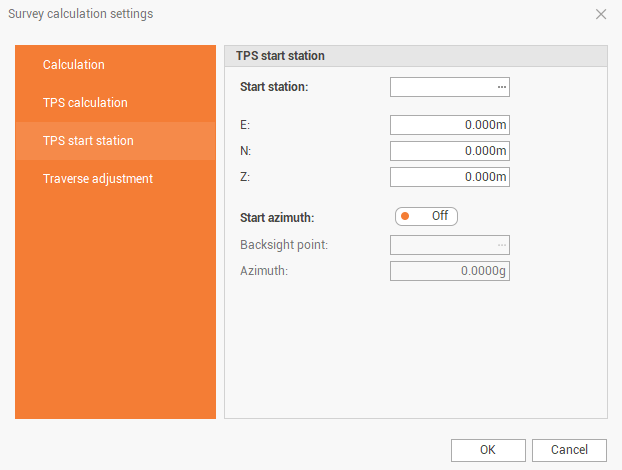The image size is (622, 470).
Task: Switch to the Calculation section
Action: [74, 65]
